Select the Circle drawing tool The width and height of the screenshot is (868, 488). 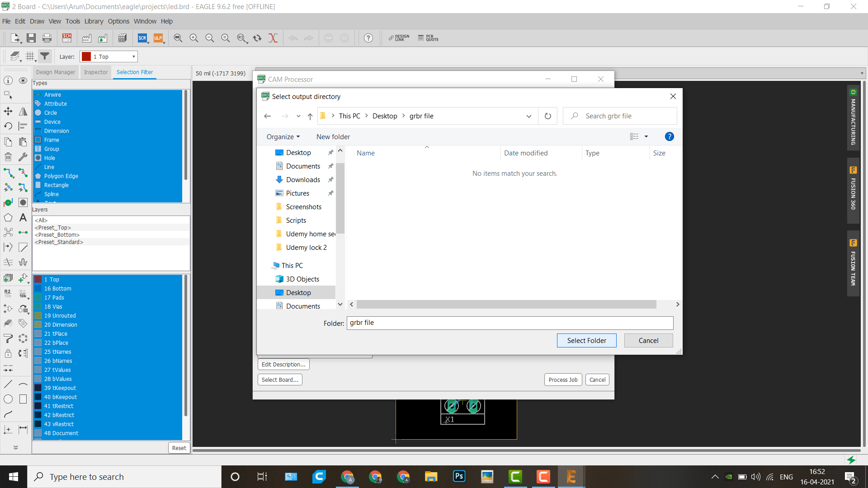point(8,399)
